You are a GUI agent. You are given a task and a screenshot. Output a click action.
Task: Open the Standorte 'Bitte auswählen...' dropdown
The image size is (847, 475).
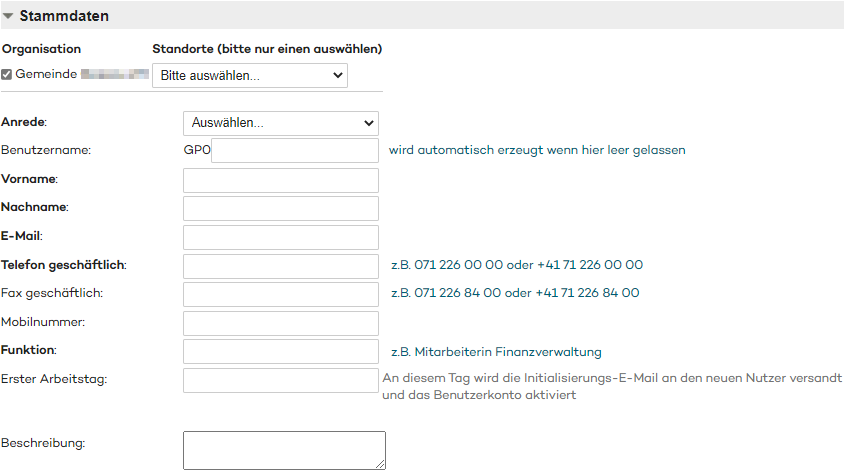(x=249, y=76)
